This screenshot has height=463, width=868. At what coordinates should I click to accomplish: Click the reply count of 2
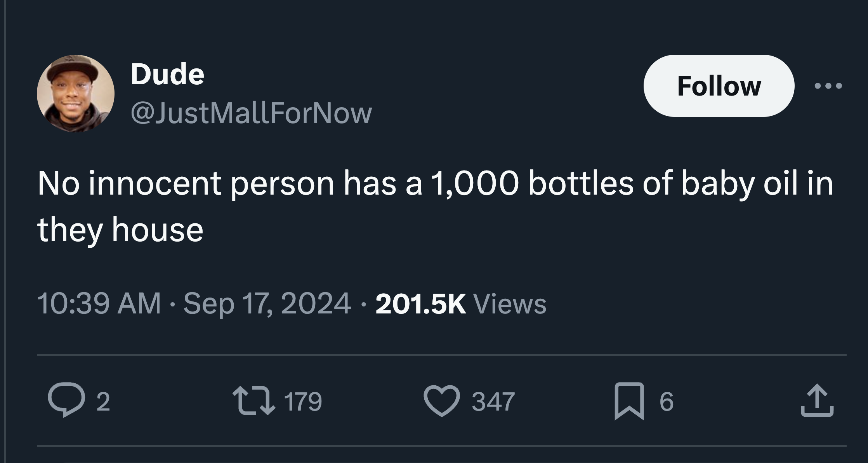point(103,402)
